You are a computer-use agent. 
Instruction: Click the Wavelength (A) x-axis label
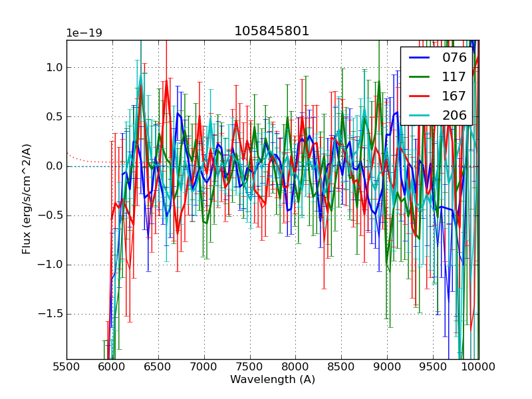[273, 380]
